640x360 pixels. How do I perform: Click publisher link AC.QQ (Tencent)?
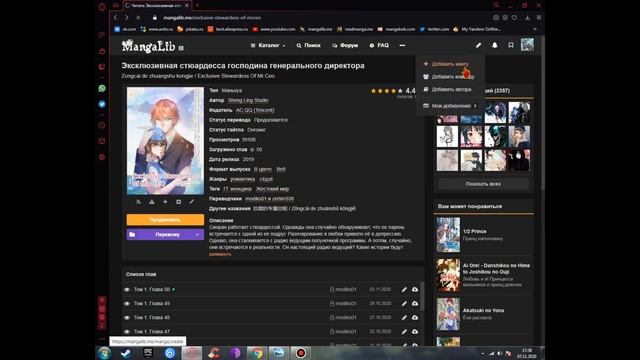(x=255, y=110)
